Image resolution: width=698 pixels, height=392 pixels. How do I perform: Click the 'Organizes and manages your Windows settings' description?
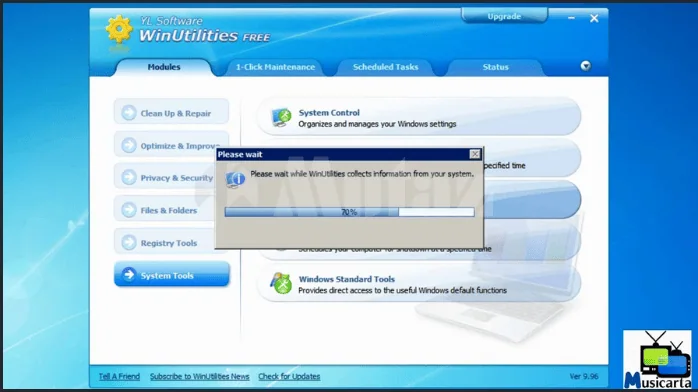click(377, 124)
